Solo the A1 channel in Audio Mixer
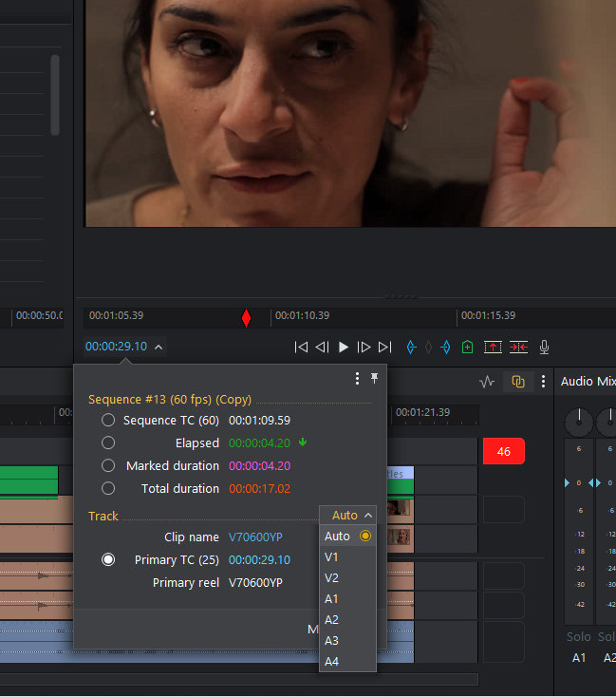 [x=579, y=637]
